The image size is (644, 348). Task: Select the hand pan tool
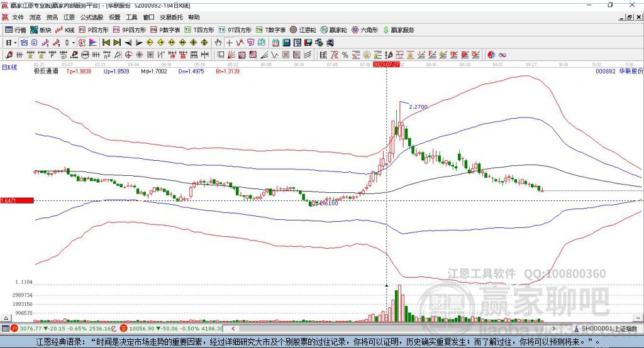[x=218, y=43]
